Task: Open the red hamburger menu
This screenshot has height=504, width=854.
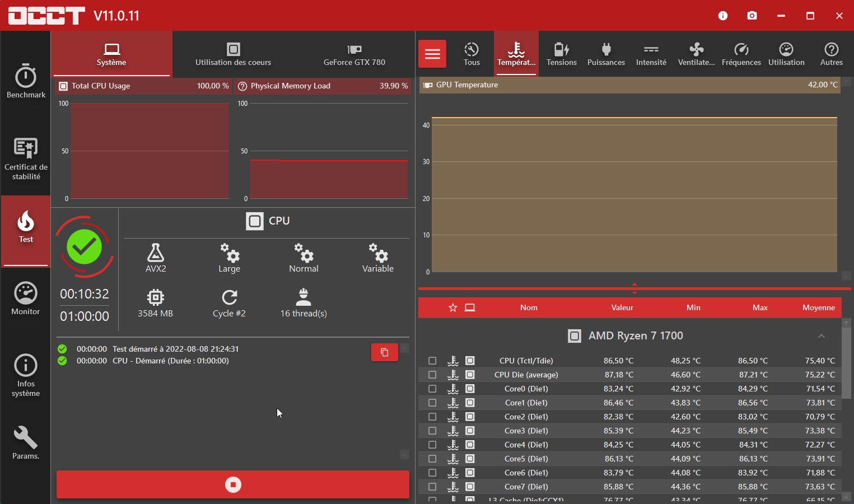Action: click(x=432, y=54)
